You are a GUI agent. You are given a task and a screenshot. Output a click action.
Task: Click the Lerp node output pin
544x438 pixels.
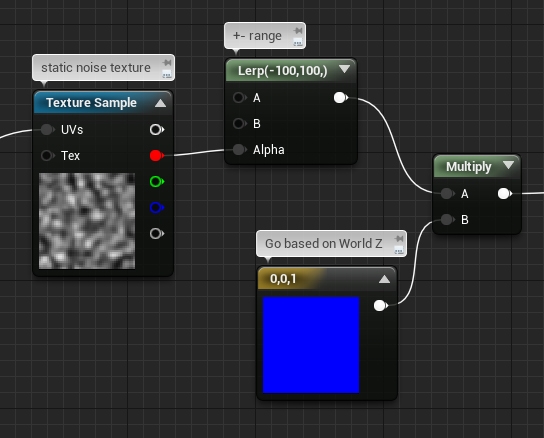(x=340, y=98)
